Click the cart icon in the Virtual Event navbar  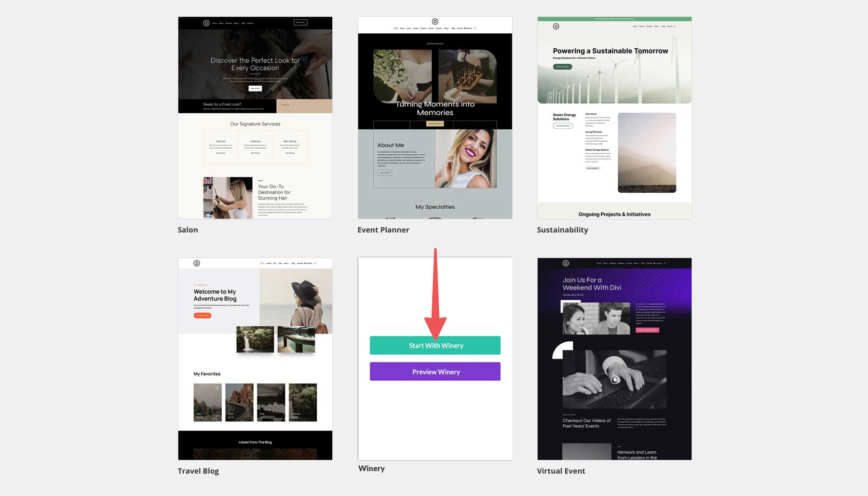(x=654, y=263)
